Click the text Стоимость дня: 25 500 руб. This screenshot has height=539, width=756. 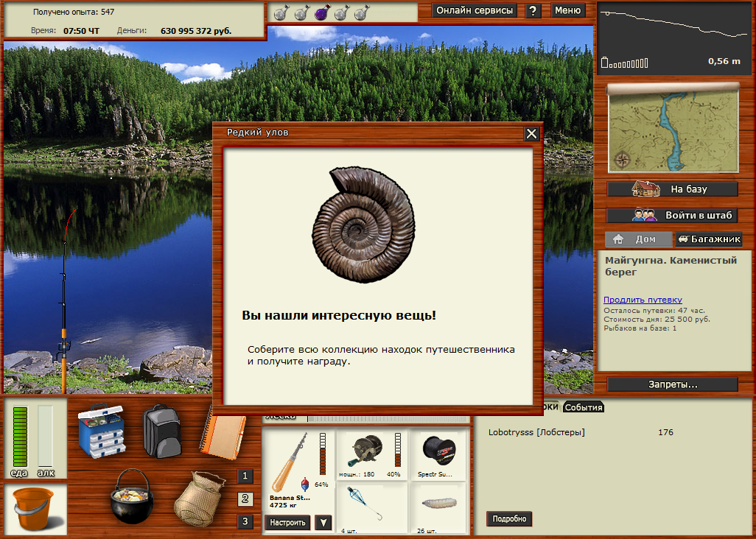(657, 320)
